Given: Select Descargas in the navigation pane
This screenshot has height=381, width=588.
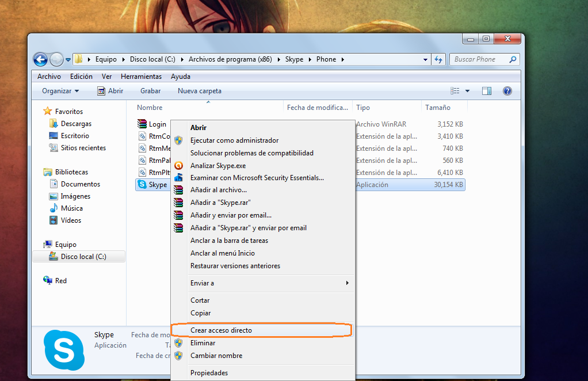Looking at the screenshot, I should pos(76,123).
